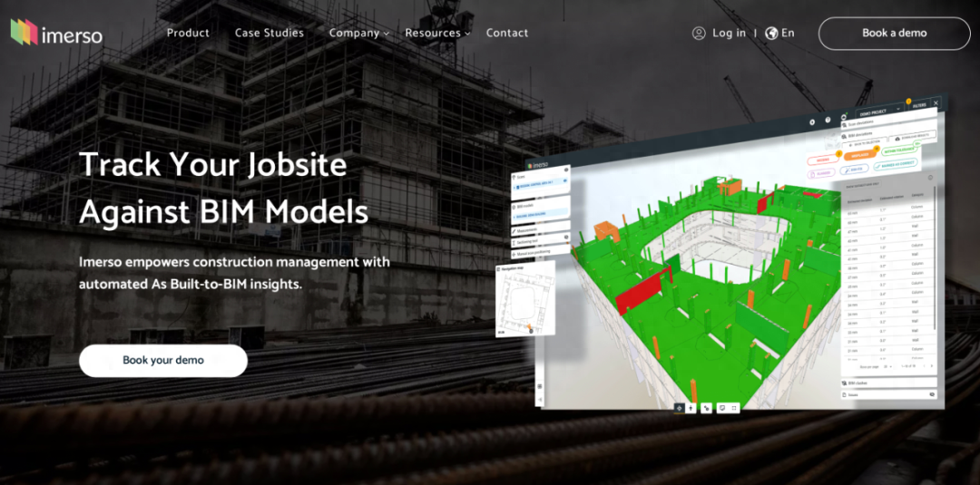Select the walking person view mode icon
980x485 pixels.
(691, 408)
